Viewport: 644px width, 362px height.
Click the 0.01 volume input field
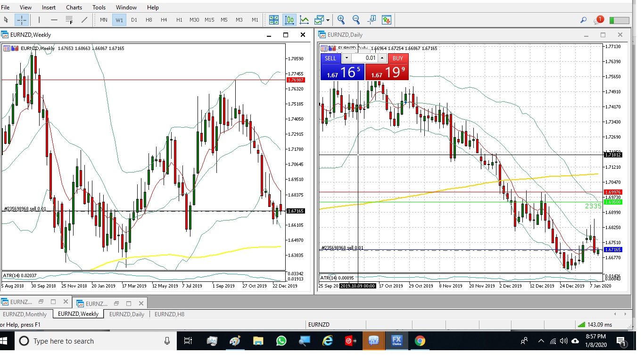coord(364,58)
